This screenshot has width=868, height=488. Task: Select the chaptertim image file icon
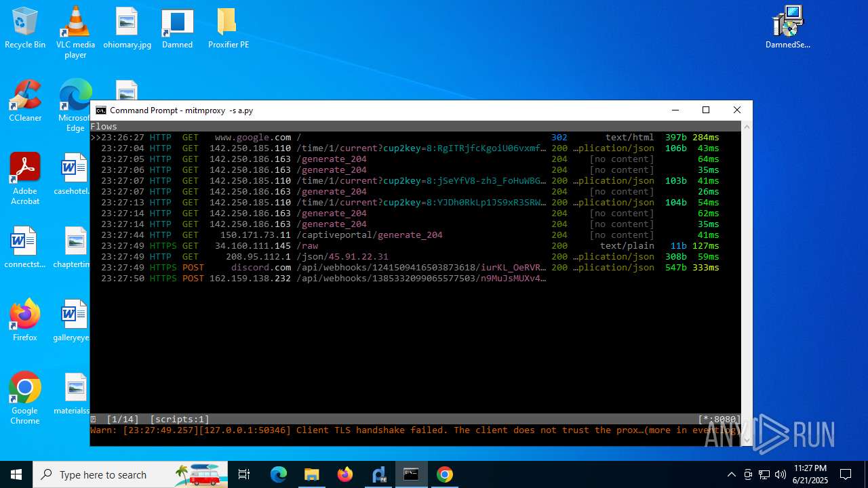(x=73, y=248)
